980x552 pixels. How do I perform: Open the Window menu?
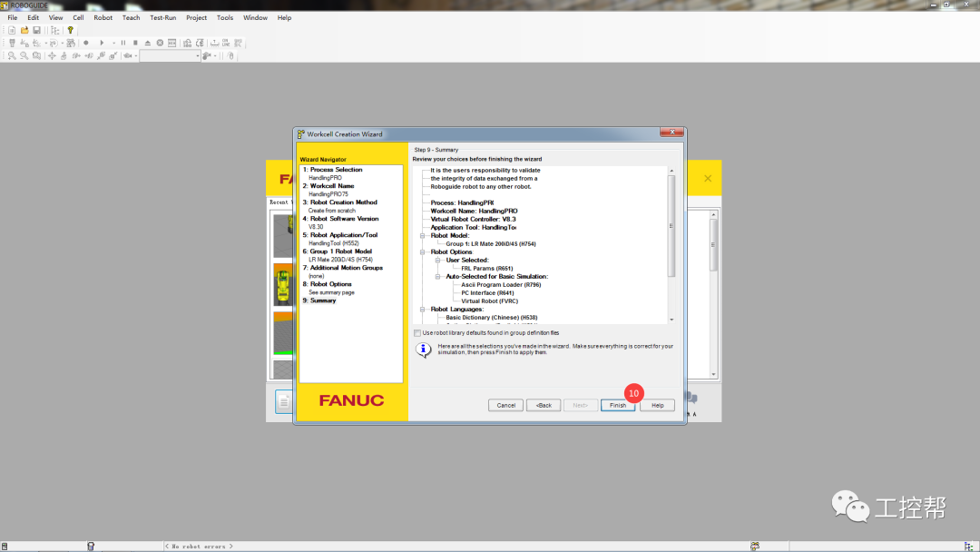255,17
